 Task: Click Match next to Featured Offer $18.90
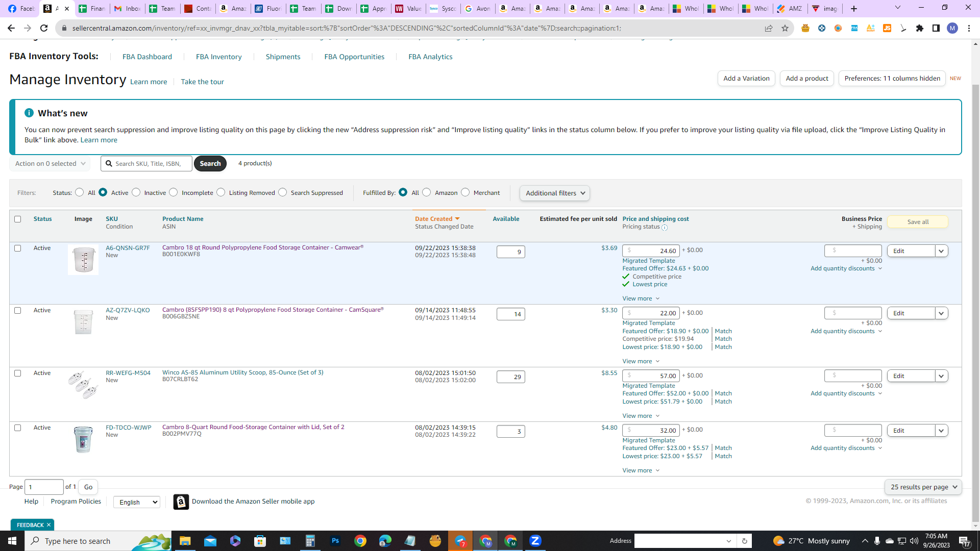point(723,331)
